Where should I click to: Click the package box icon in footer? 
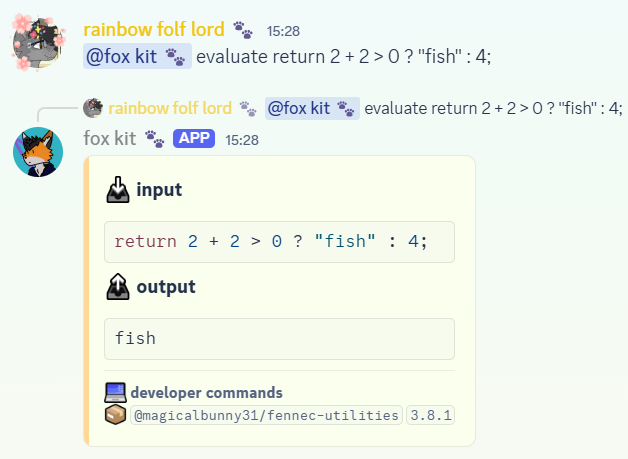[x=115, y=415]
